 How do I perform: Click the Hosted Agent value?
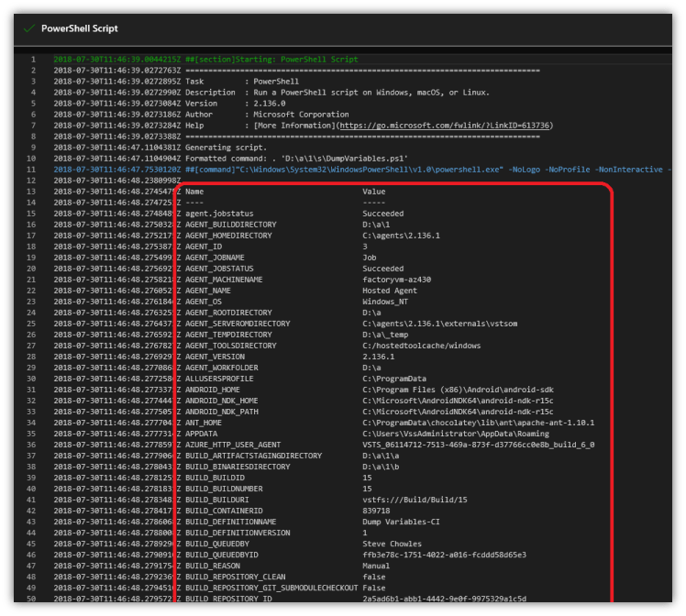[x=389, y=291]
